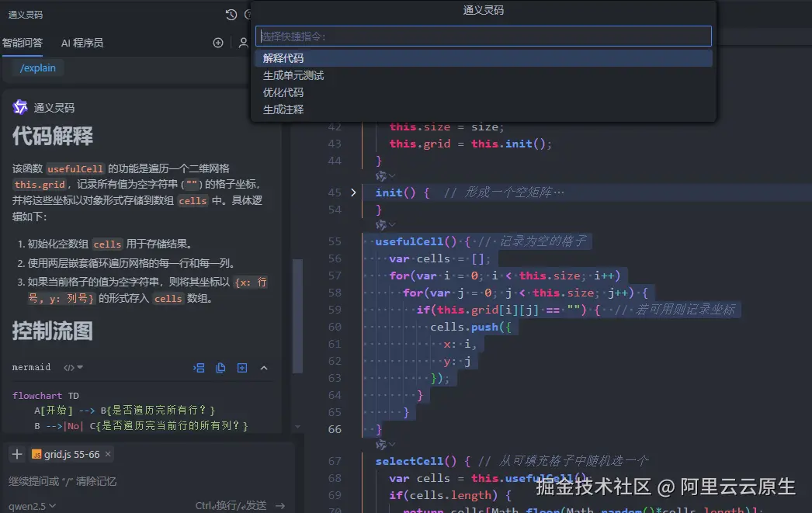Viewport: 812px width, 513px height.
Task: Insert mermaid code into editor icon
Action: [199, 368]
